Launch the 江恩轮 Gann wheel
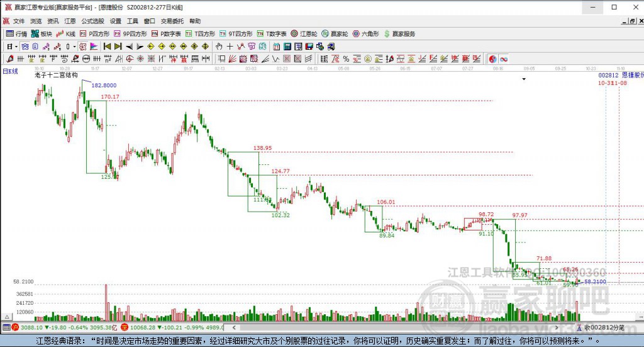644x347 pixels. [x=304, y=34]
